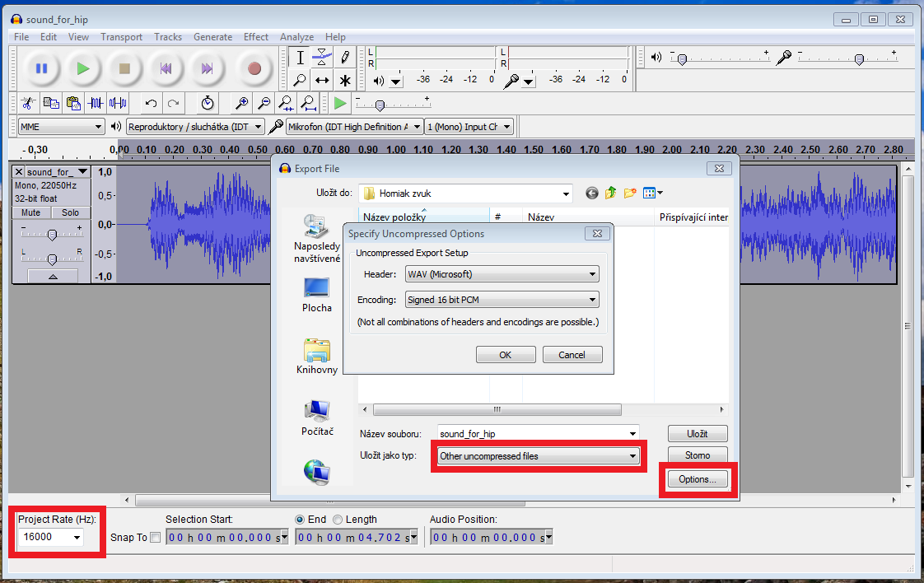924x583 pixels.
Task: Click the Název souboru filename field
Action: tap(531, 433)
